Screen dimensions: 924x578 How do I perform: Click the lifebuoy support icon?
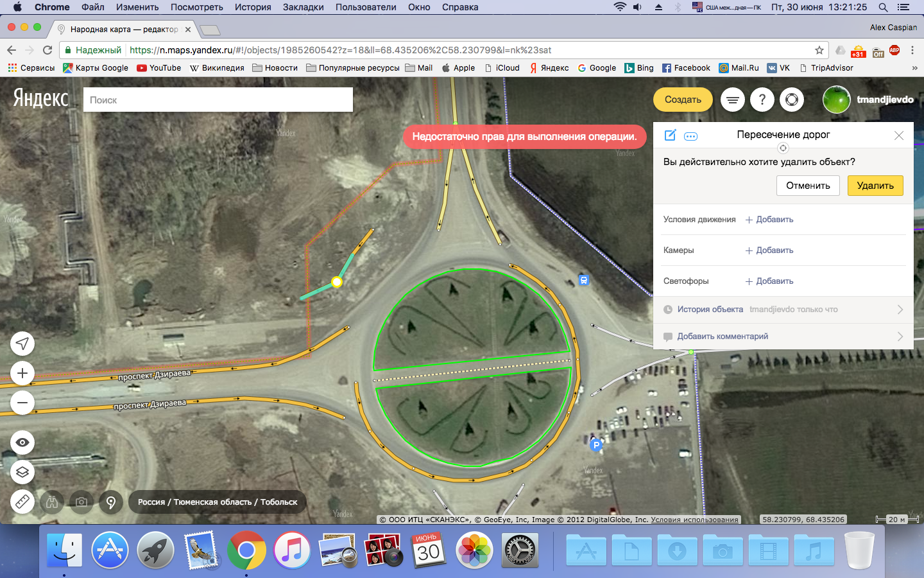(792, 100)
